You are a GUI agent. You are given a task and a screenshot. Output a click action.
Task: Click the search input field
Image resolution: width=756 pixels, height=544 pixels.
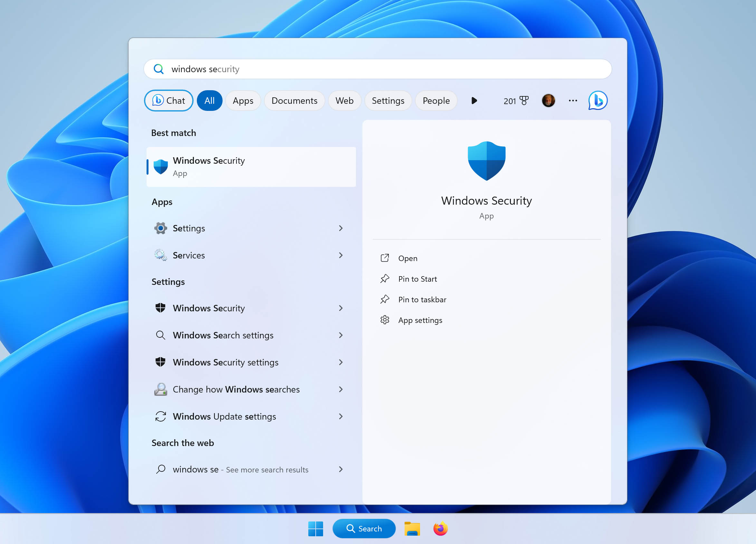tap(378, 69)
